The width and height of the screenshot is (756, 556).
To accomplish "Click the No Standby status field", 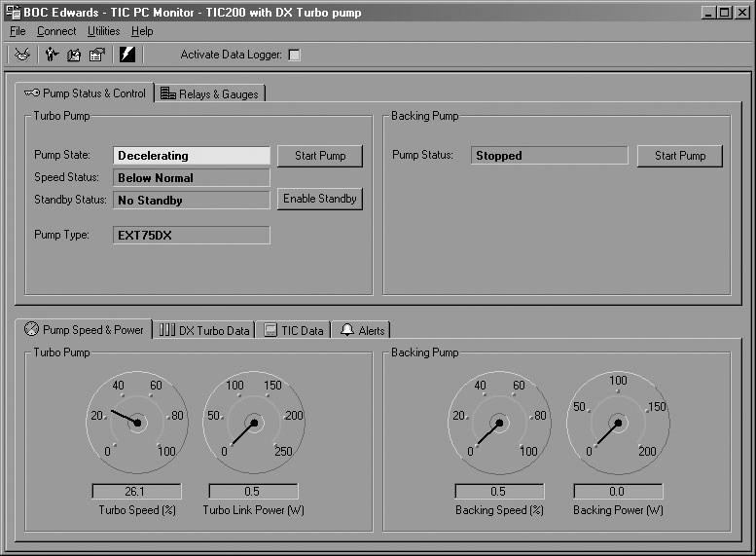I will (192, 200).
